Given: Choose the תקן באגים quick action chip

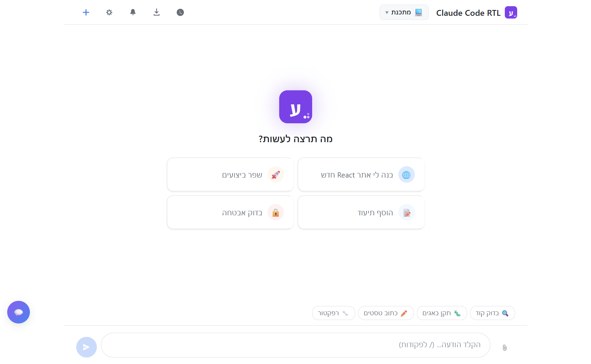Looking at the screenshot, I should 442,313.
